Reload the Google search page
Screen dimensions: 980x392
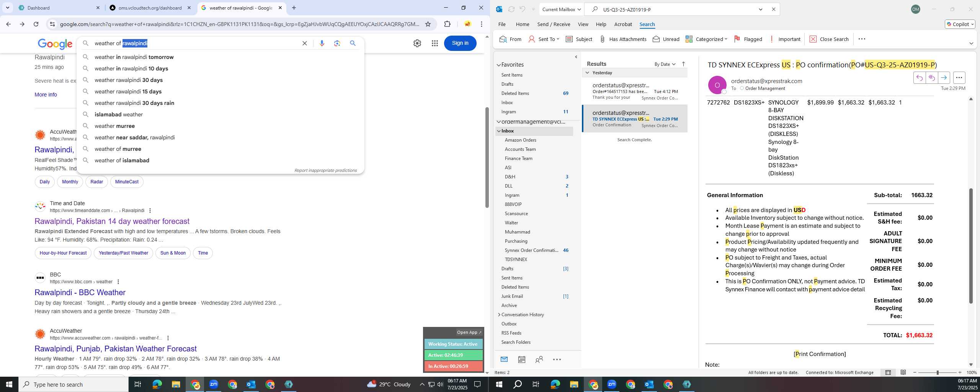pyautogui.click(x=36, y=24)
